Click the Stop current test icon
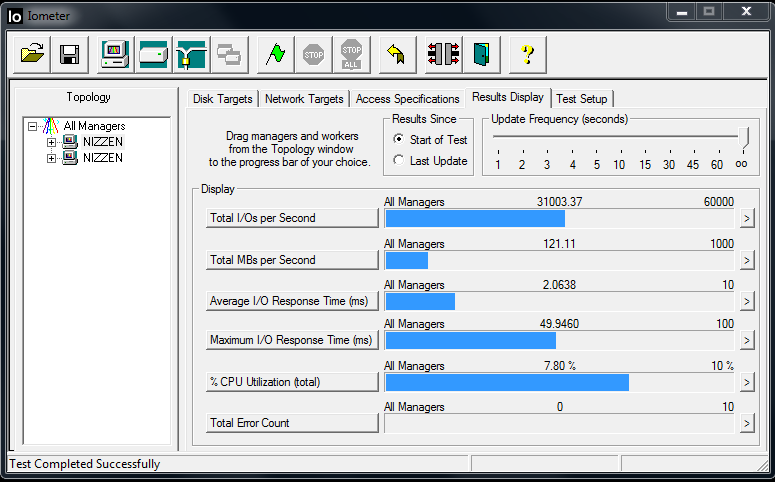775x482 pixels. click(313, 54)
